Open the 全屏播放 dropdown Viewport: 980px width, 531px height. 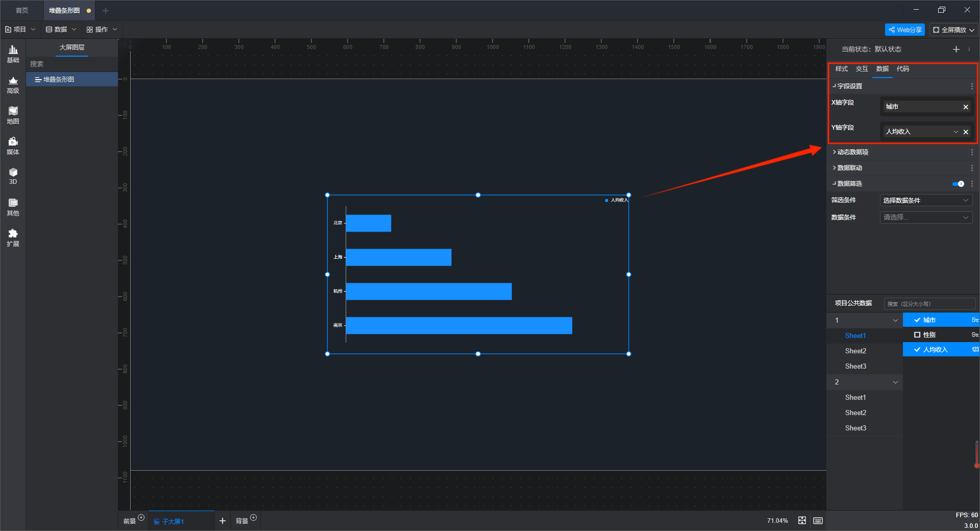[953, 30]
